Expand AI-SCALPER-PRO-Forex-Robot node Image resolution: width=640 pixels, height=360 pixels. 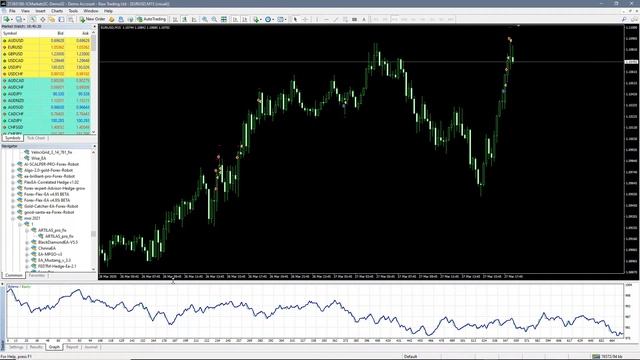click(13, 164)
